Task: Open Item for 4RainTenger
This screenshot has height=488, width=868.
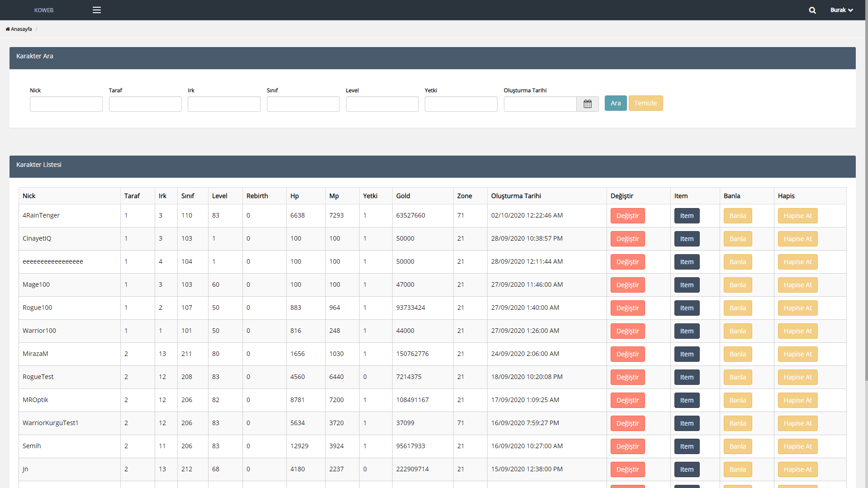Action: coord(687,216)
